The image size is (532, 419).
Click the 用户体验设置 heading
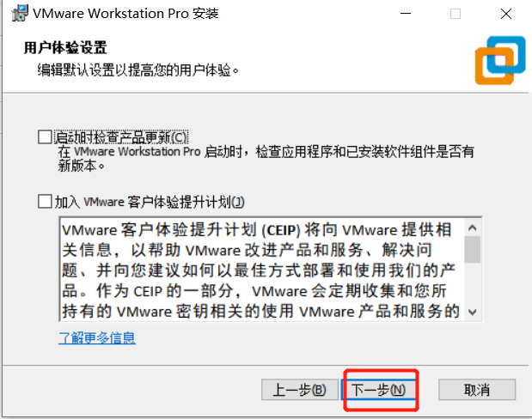65,47
